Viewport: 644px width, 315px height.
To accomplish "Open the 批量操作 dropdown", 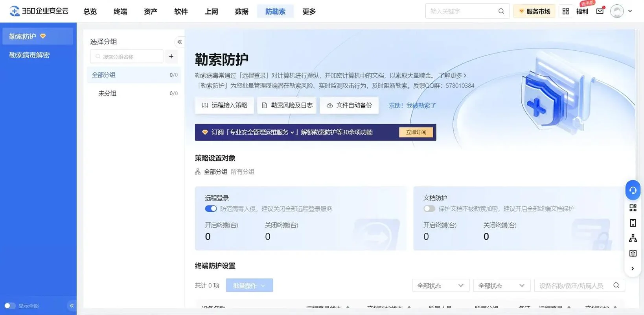I will point(249,285).
